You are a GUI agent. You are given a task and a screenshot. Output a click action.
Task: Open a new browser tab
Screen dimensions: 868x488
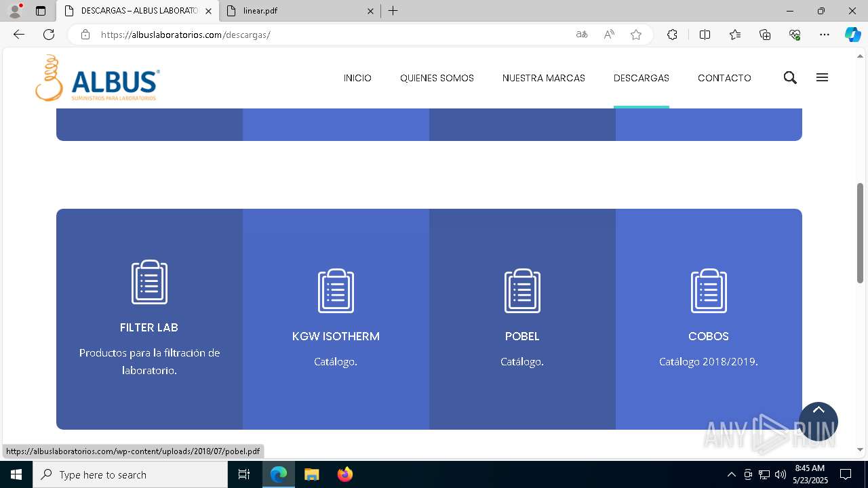point(393,11)
